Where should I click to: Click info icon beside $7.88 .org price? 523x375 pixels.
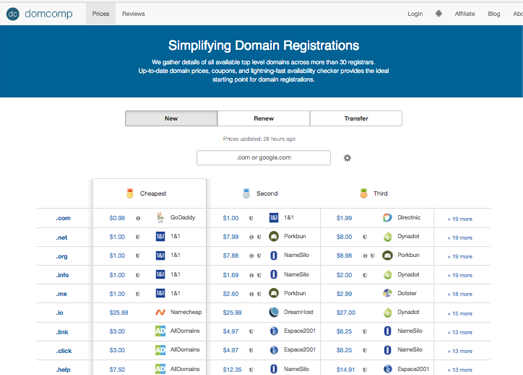click(251, 256)
